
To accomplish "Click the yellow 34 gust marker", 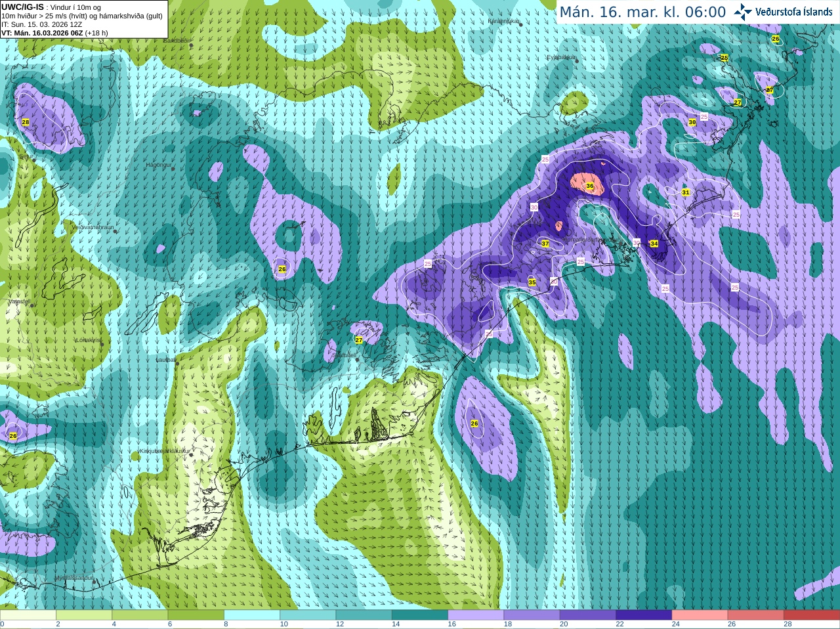I will pos(654,244).
